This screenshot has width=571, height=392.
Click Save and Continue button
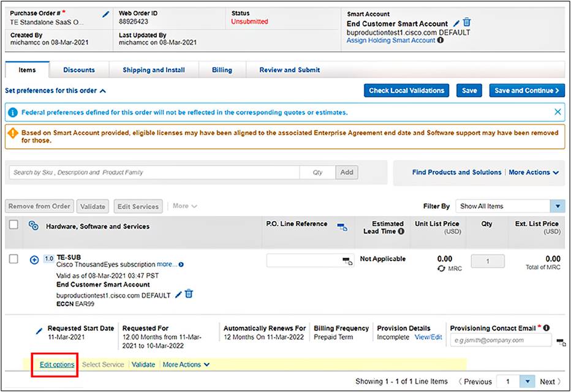[x=527, y=91]
